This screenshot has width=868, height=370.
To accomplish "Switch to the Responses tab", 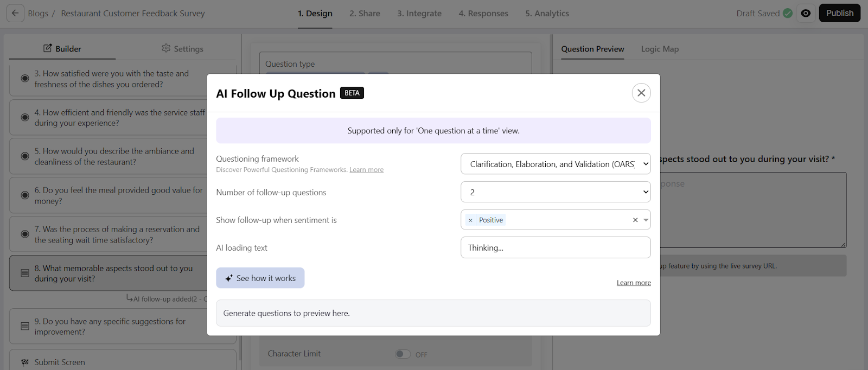I will tap(483, 14).
